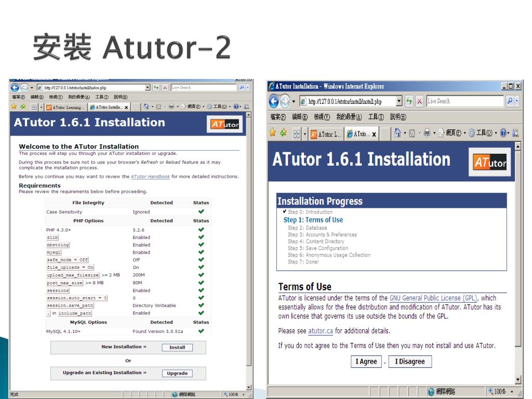Click vertical scrollbar thumb in left window

(x=249, y=242)
